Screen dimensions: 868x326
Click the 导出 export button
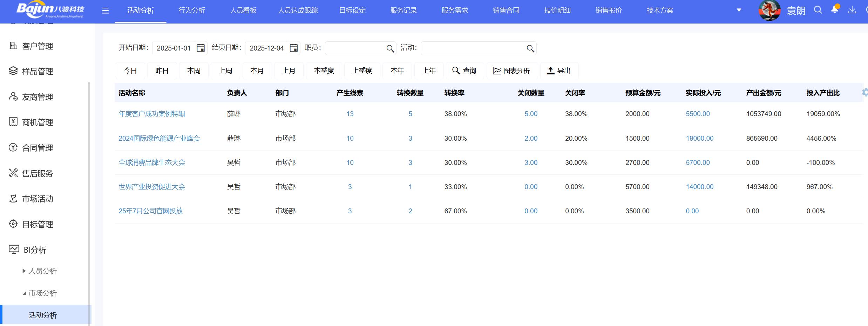click(559, 71)
